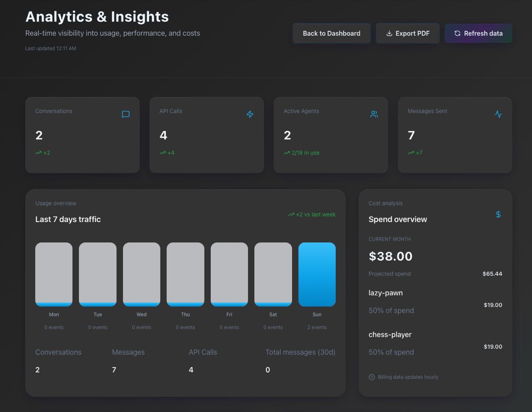Click the $38.00 current month amount

390,256
